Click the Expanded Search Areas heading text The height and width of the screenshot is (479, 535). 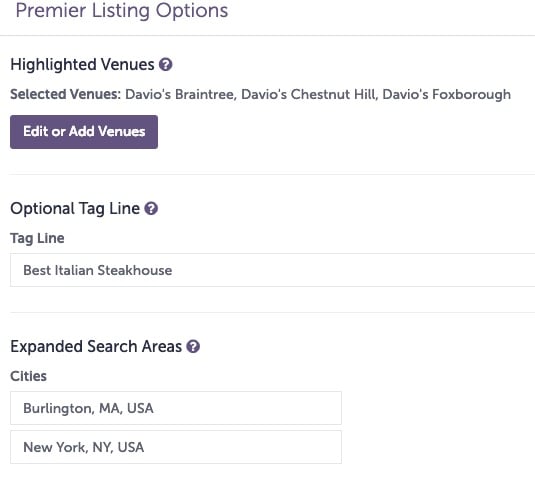pyautogui.click(x=96, y=346)
